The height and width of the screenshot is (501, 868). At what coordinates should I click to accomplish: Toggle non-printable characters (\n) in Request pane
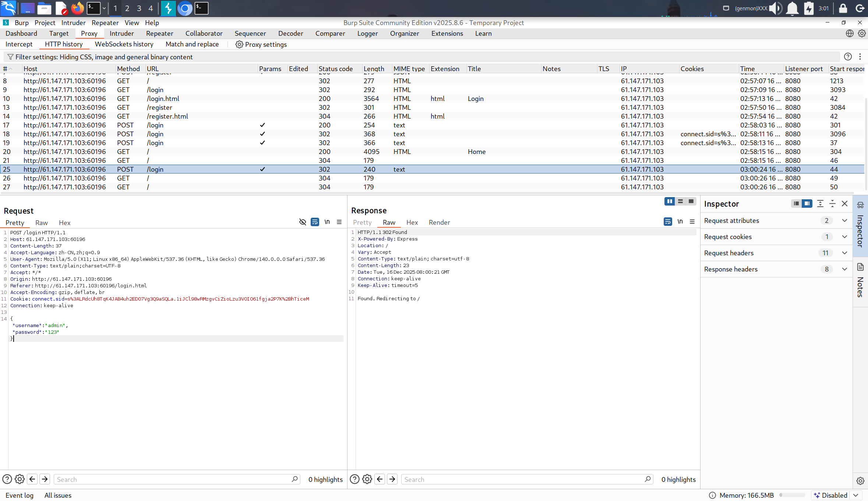(x=327, y=222)
